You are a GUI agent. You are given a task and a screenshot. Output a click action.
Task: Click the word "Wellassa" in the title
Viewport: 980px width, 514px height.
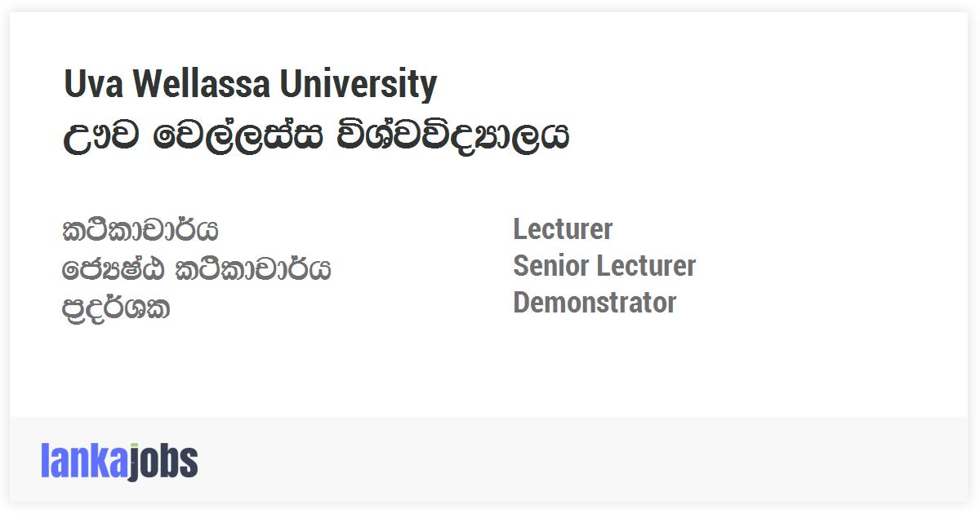(x=201, y=84)
